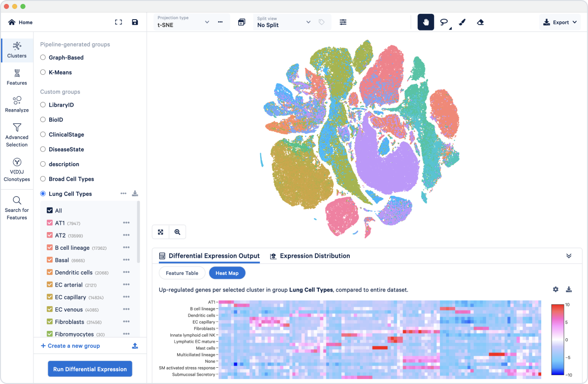The width and height of the screenshot is (588, 384).
Task: Click Run Differential Expression button
Action: click(x=90, y=369)
